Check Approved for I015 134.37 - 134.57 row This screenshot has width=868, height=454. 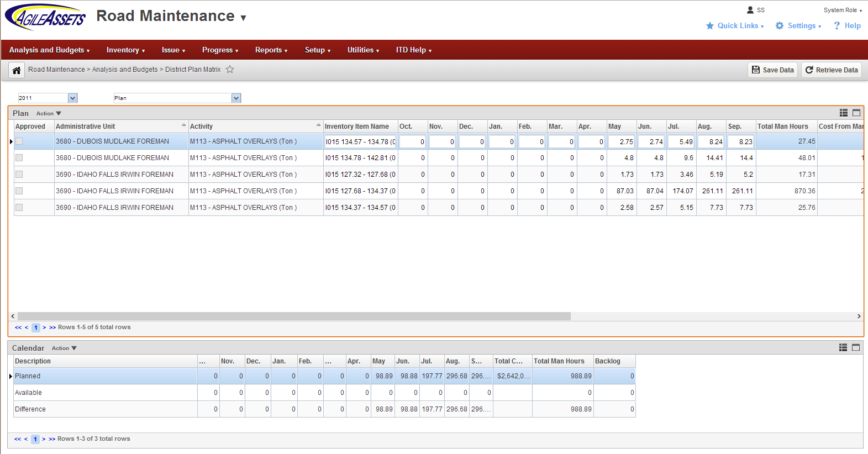tap(19, 208)
